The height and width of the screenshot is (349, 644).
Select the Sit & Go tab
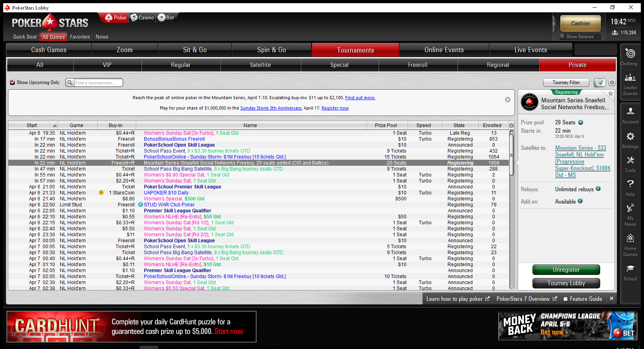tap(195, 50)
